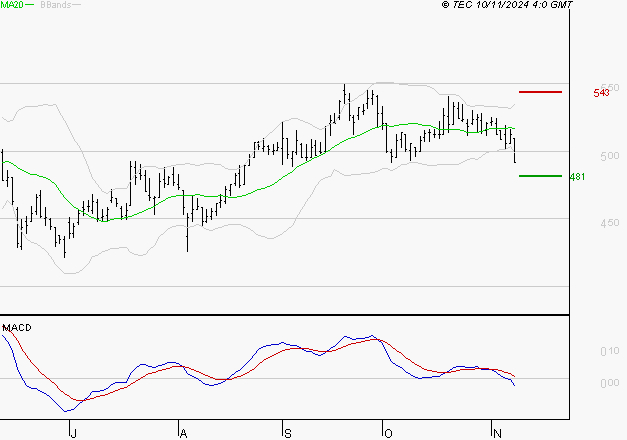Click the MACD panel label
The image size is (627, 440).
tap(17, 328)
